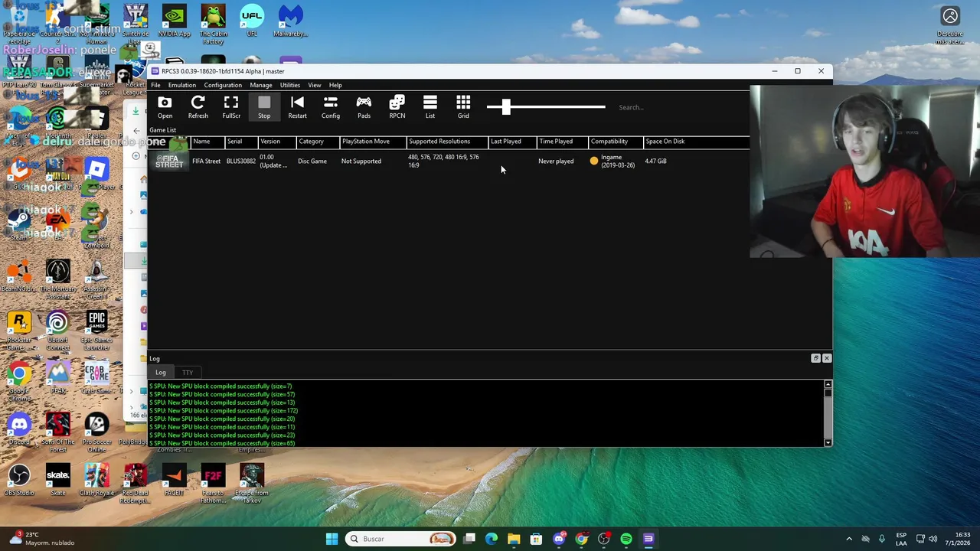Click the log scrollbar up arrow
This screenshot has height=551, width=980.
[828, 383]
